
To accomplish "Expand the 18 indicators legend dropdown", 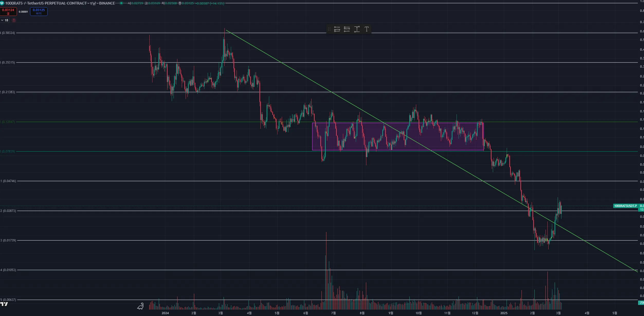I will pos(5,20).
